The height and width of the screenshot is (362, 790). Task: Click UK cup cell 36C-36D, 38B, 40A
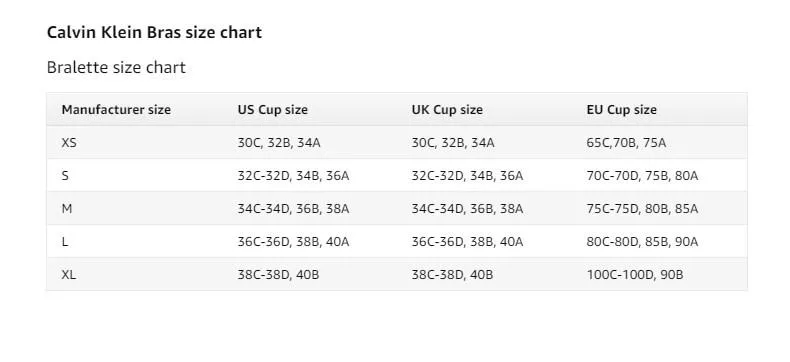coord(467,242)
